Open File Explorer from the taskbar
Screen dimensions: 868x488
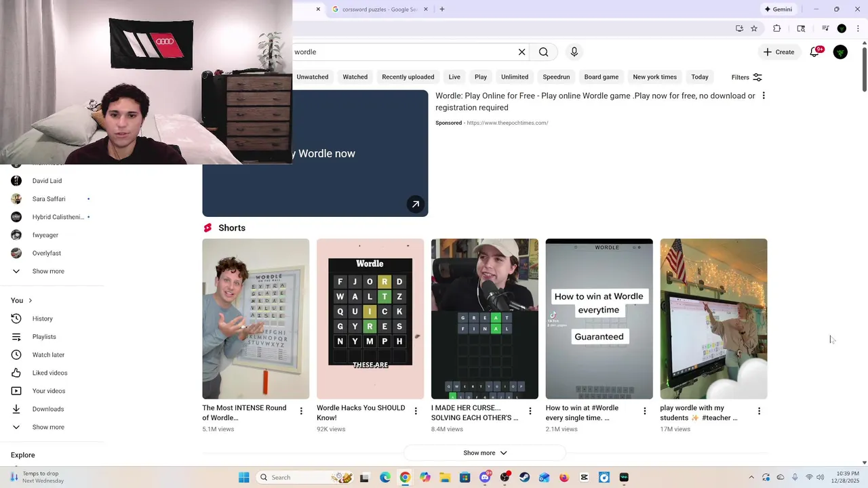click(445, 477)
